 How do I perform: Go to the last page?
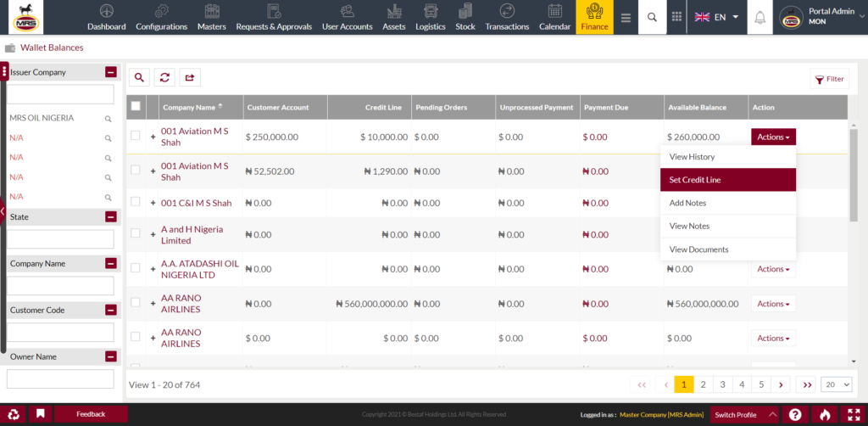[x=805, y=384]
